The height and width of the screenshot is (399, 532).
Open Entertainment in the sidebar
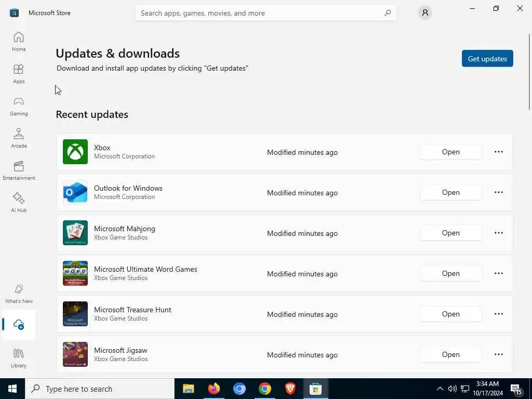[19, 170]
